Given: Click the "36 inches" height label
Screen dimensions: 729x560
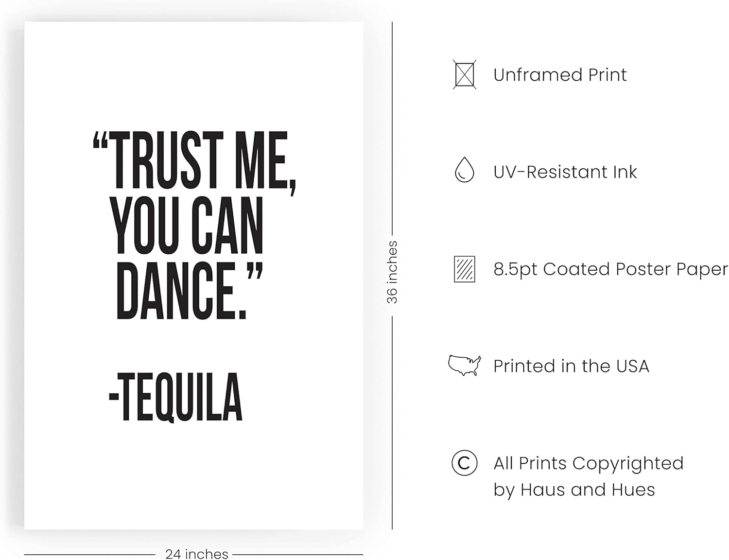Looking at the screenshot, I should click(392, 272).
